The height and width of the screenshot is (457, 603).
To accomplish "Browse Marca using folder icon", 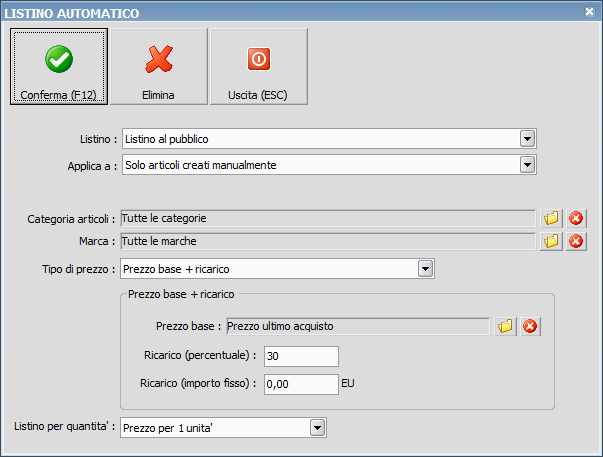I will pos(551,242).
